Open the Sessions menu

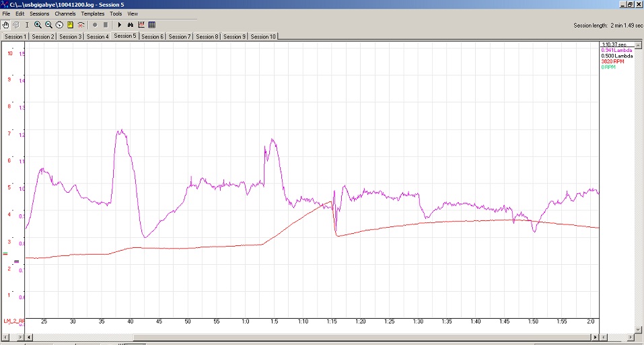[x=39, y=13]
